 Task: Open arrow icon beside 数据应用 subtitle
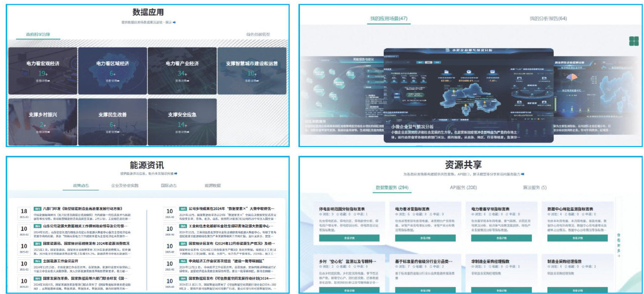[x=174, y=23]
